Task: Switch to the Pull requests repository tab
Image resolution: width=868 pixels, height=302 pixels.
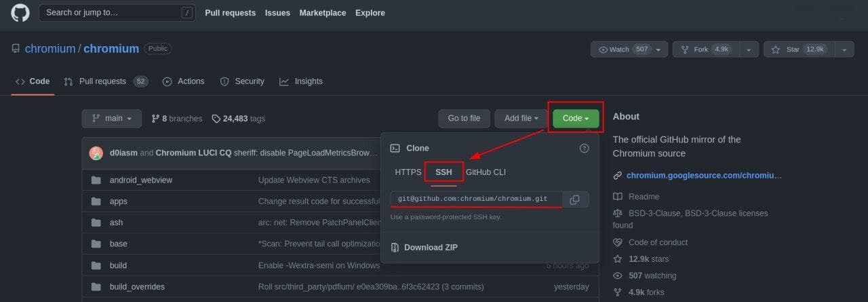Action: click(x=106, y=81)
